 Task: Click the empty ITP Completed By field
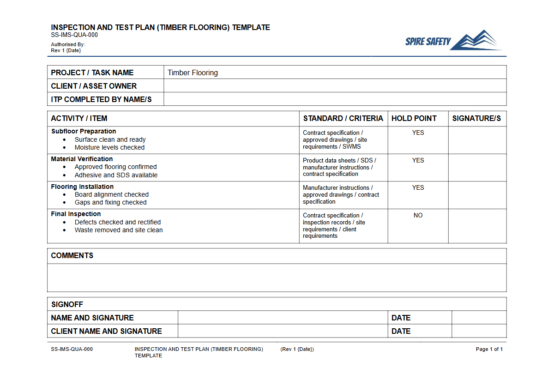tap(335, 99)
